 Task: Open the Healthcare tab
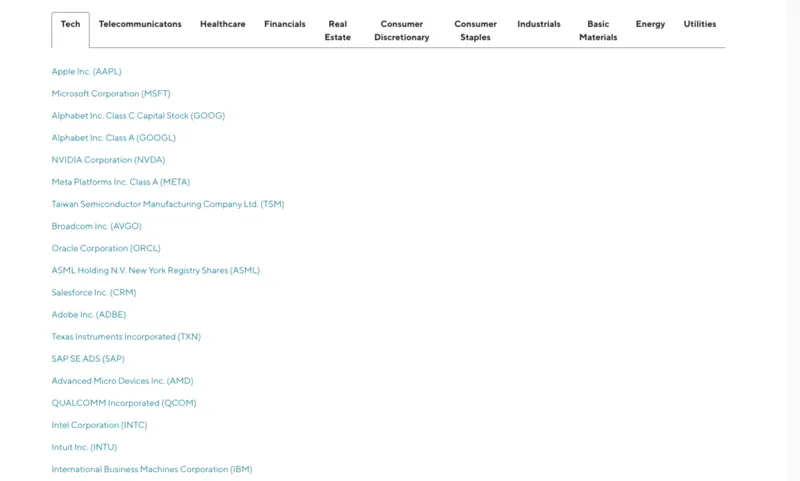point(222,24)
